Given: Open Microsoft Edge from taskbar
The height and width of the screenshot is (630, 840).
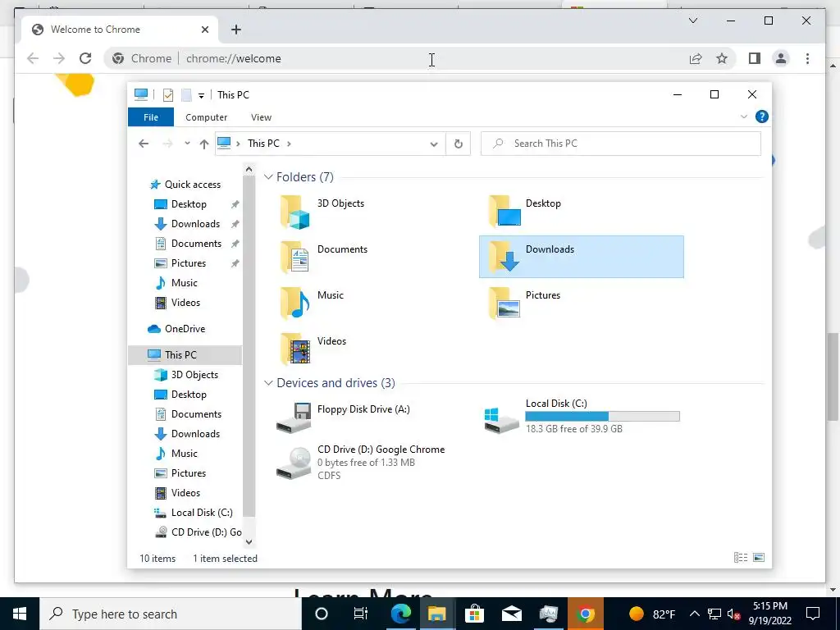Looking at the screenshot, I should 400,614.
